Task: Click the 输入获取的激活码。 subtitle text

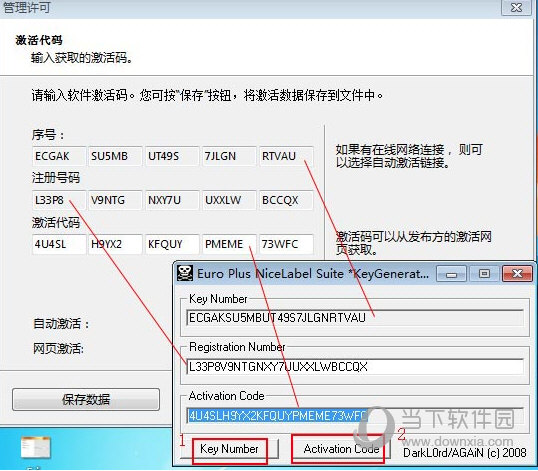Action: point(82,58)
